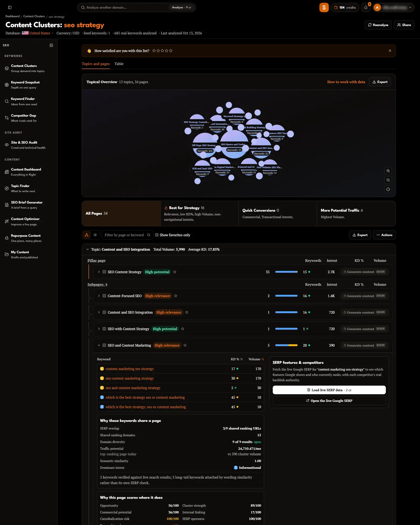
Task: Sort keywords by the KD % column arrows
Action: pyautogui.click(x=241, y=359)
